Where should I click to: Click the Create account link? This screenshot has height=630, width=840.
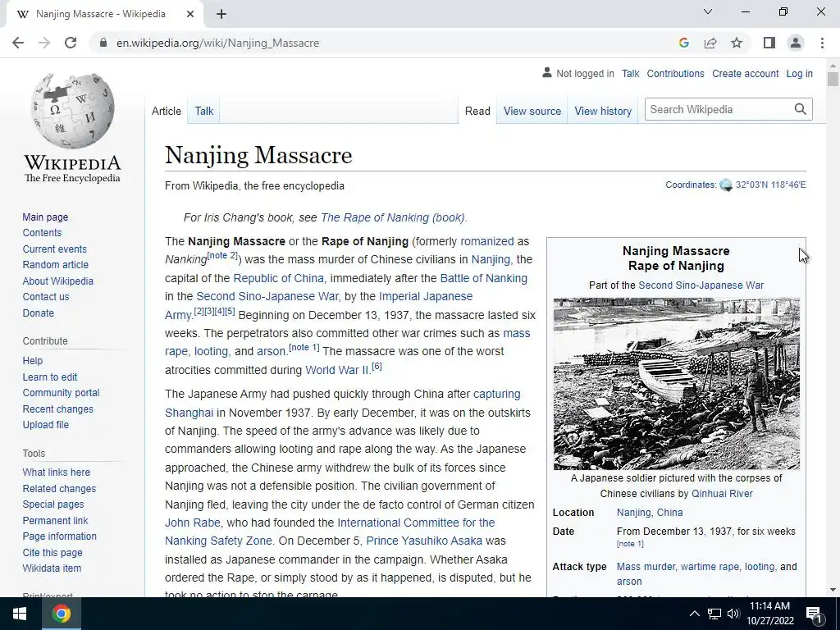click(745, 73)
